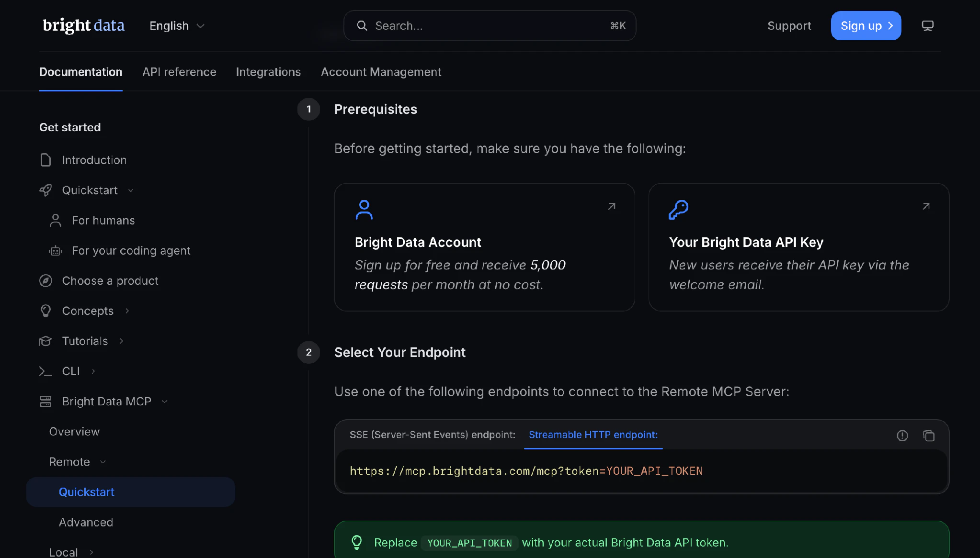Image resolution: width=980 pixels, height=558 pixels.
Task: Click the For your coding agent link
Action: pyautogui.click(x=131, y=250)
